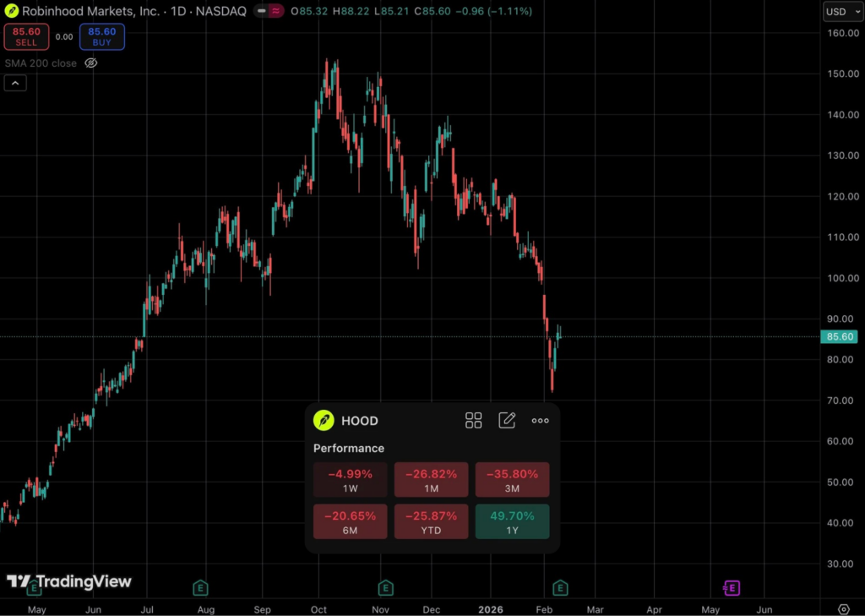
Task: Click the 85.60 SELL button
Action: pyautogui.click(x=26, y=36)
